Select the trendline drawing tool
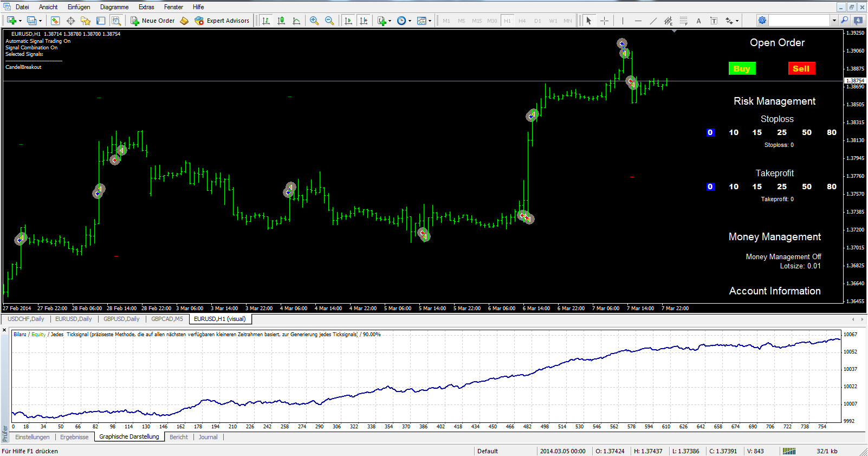Viewport: 868px width, 456px height. tap(653, 21)
